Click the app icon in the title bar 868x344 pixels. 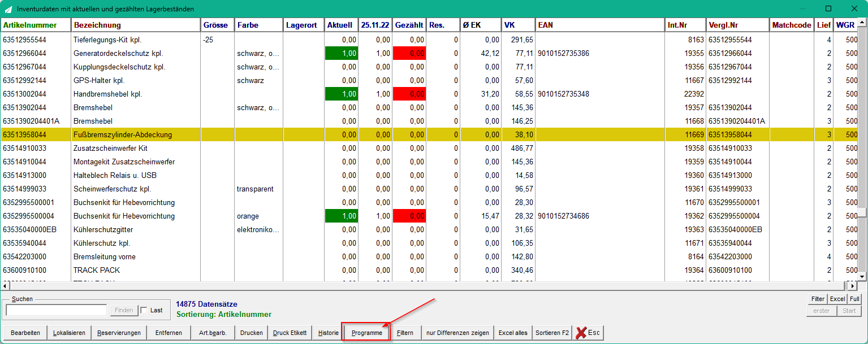[x=8, y=9]
